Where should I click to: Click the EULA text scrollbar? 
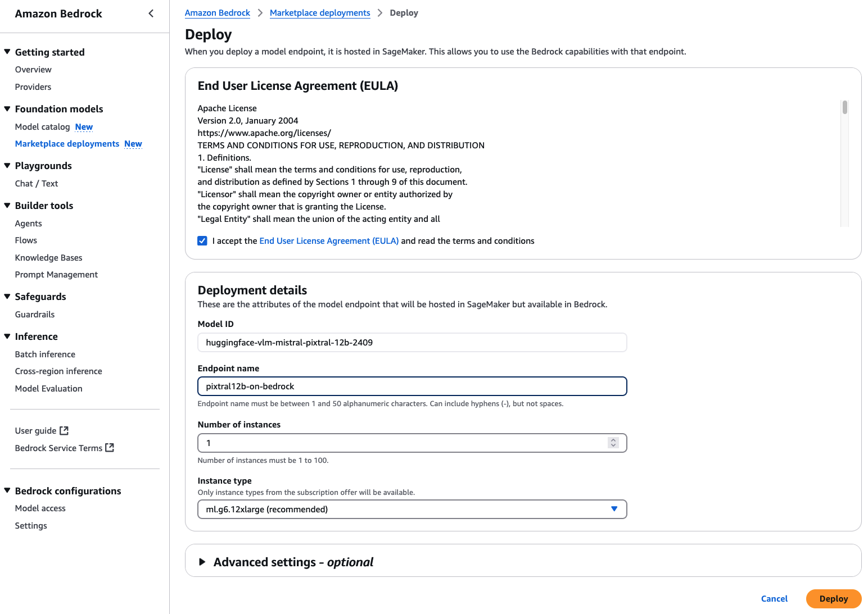point(844,108)
